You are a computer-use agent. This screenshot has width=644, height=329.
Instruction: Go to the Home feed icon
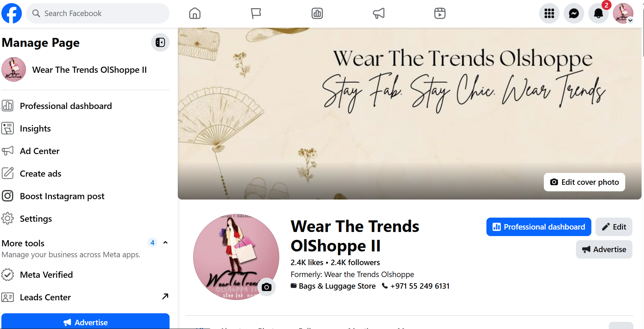(x=195, y=13)
